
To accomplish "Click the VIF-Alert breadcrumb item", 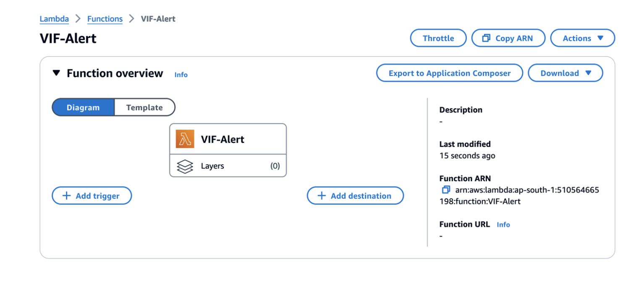I will tap(158, 19).
